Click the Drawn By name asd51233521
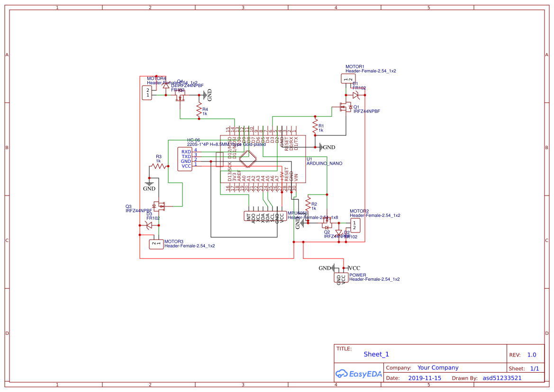This screenshot has width=554, height=392. pos(502,378)
